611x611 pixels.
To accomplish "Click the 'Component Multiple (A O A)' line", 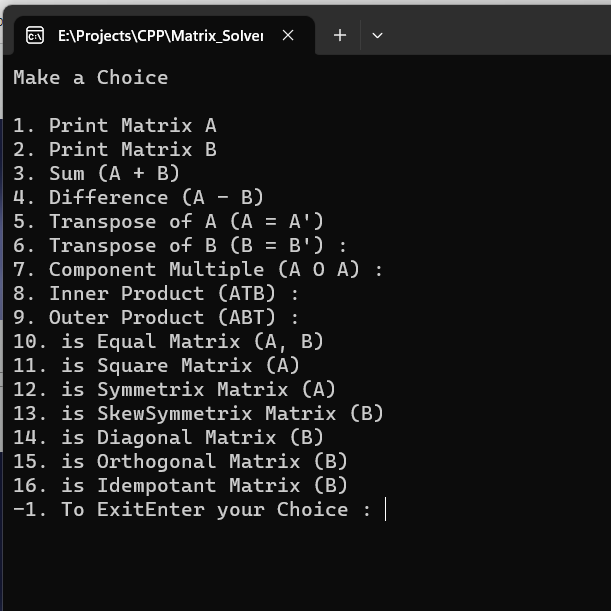I will [x=198, y=270].
